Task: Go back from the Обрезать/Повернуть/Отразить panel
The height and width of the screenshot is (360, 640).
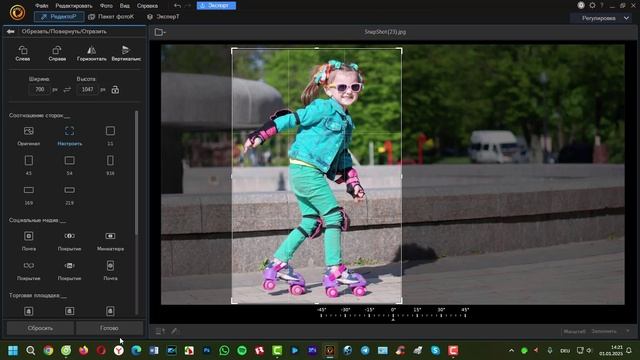Action: [11, 31]
